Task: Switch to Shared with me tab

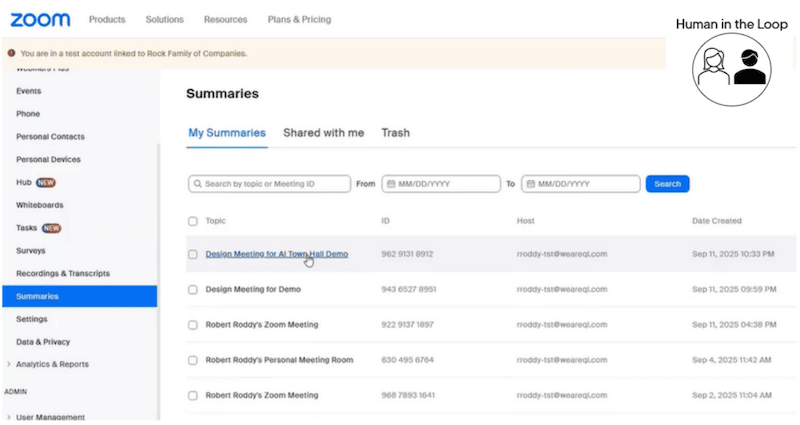Action: click(x=324, y=133)
